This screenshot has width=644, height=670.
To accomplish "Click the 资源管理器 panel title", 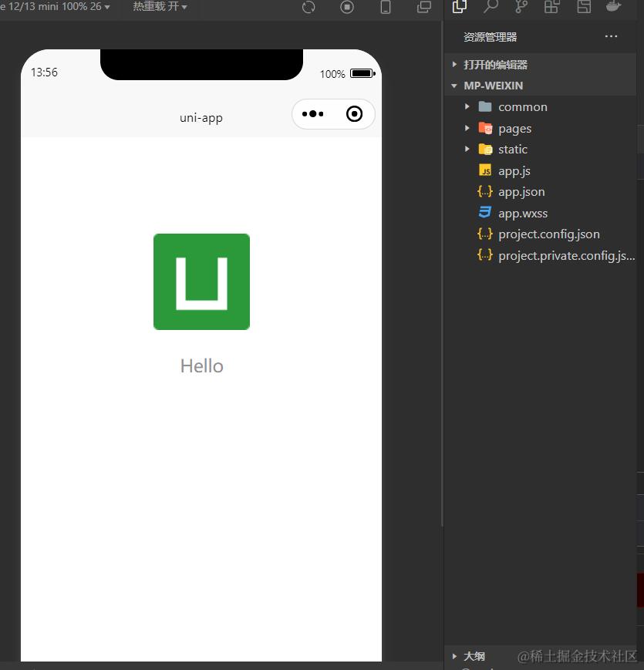I will click(x=491, y=37).
